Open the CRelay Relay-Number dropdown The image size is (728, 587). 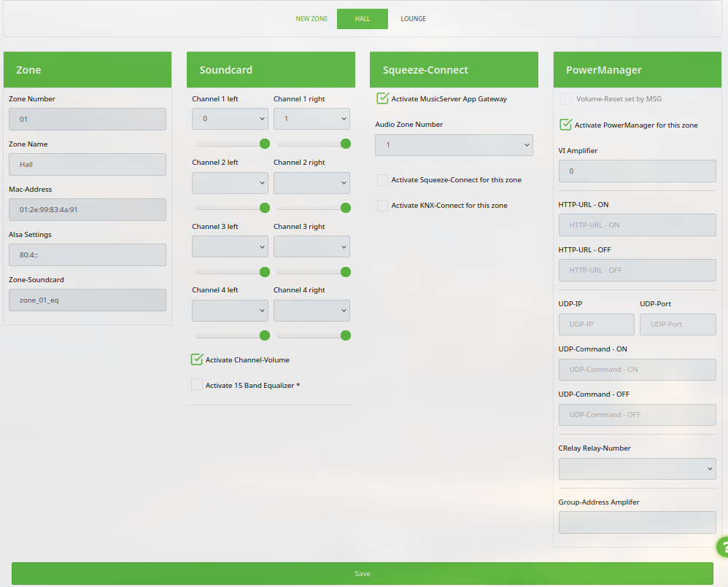point(637,469)
